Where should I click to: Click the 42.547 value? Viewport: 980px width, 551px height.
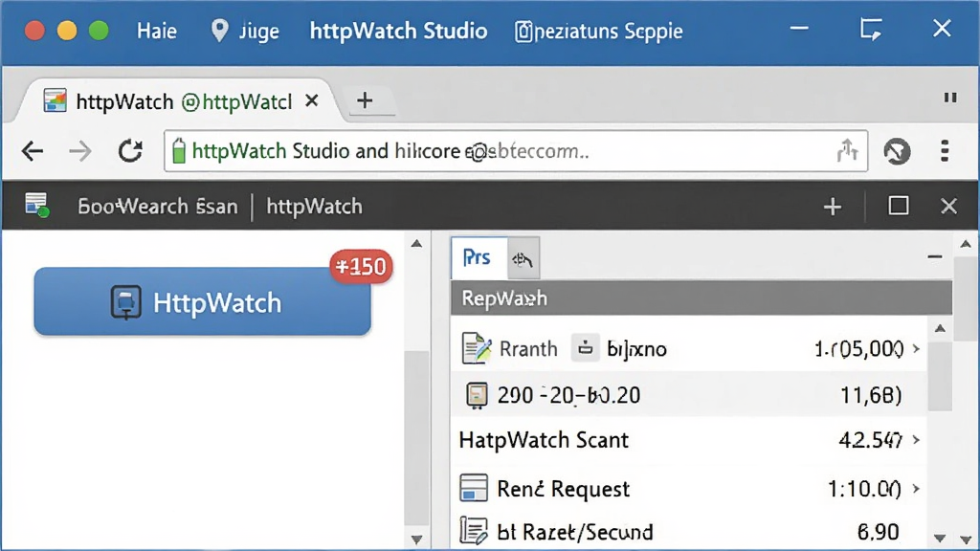point(870,440)
